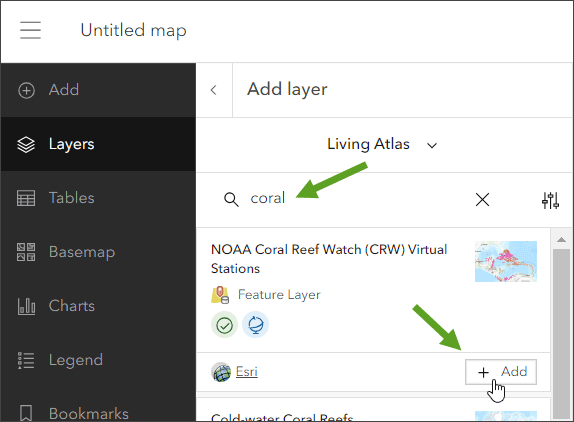Click the Charts bar graph icon

pyautogui.click(x=26, y=306)
